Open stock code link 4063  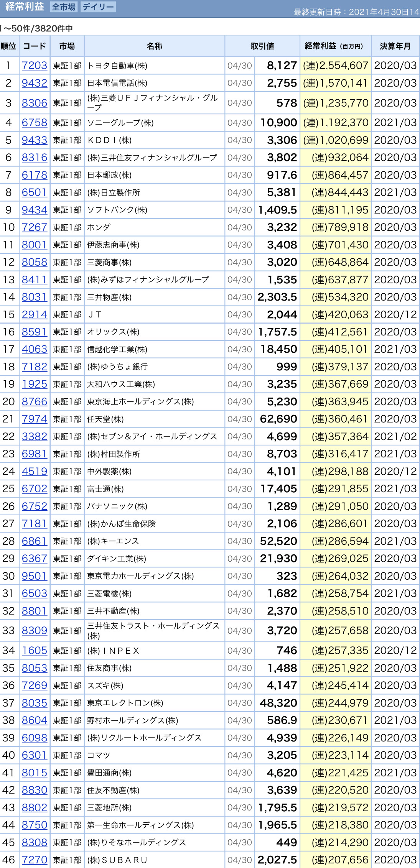[35, 349]
